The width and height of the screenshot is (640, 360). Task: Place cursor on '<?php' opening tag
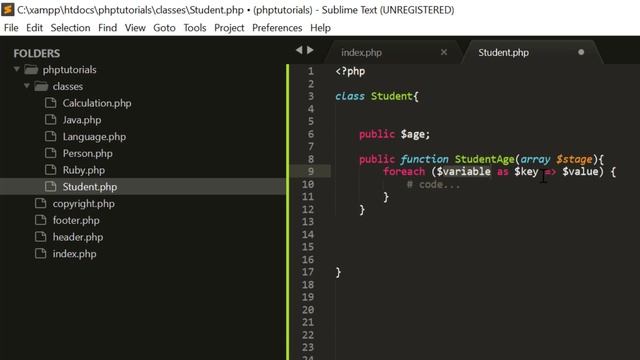pyautogui.click(x=350, y=71)
